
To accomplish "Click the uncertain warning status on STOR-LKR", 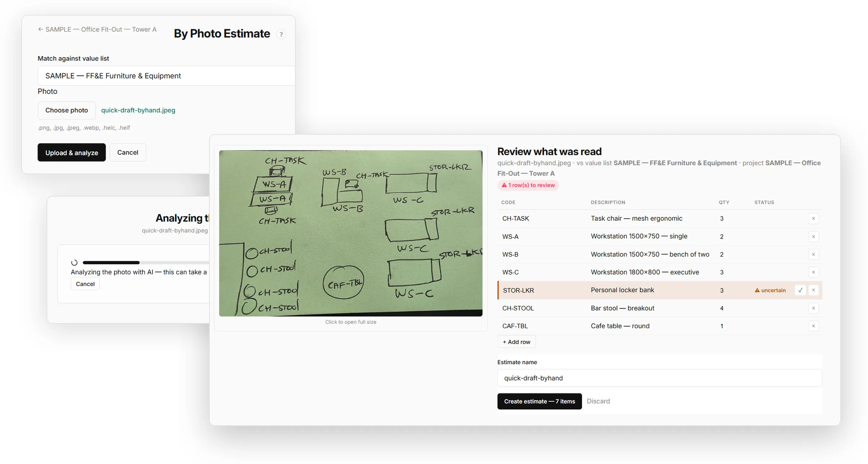I will click(x=770, y=290).
